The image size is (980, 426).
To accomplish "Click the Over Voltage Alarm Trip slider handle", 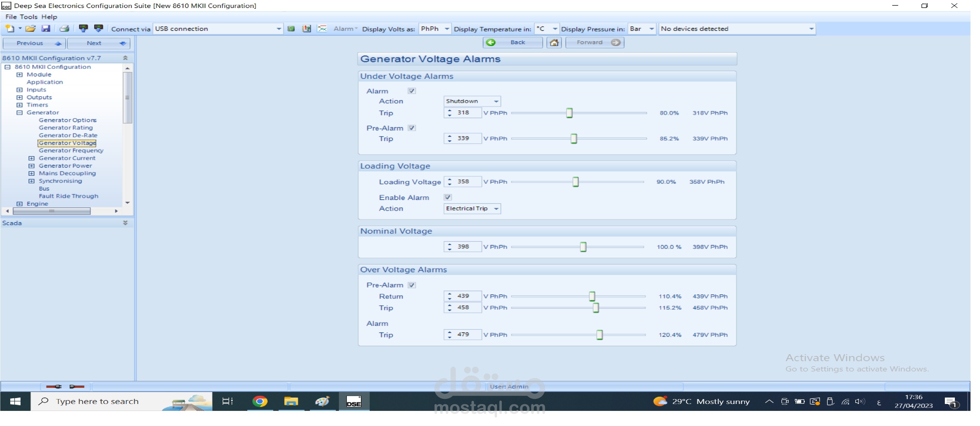I will click(600, 335).
